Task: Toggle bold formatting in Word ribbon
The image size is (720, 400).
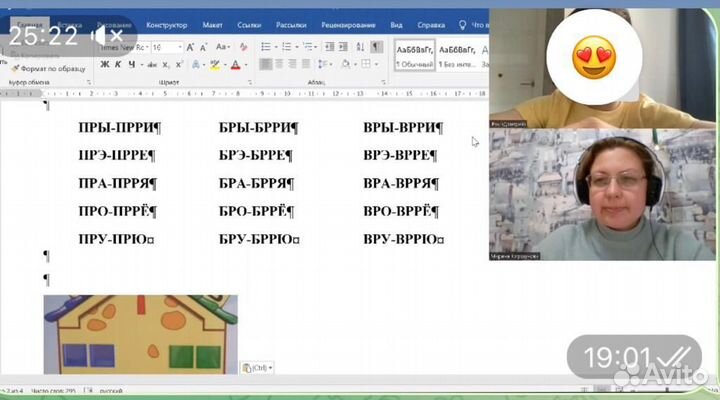Action: tap(105, 65)
